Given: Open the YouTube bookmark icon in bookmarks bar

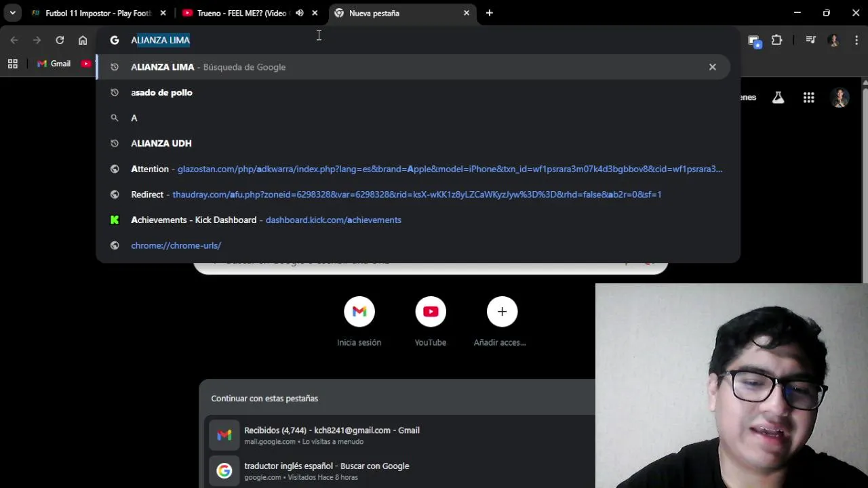Looking at the screenshot, I should pyautogui.click(x=86, y=64).
